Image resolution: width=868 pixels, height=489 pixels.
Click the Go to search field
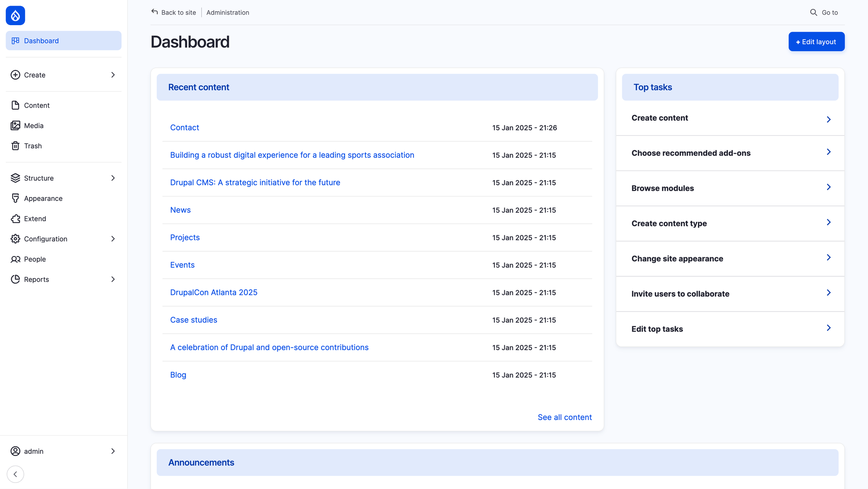tap(824, 13)
